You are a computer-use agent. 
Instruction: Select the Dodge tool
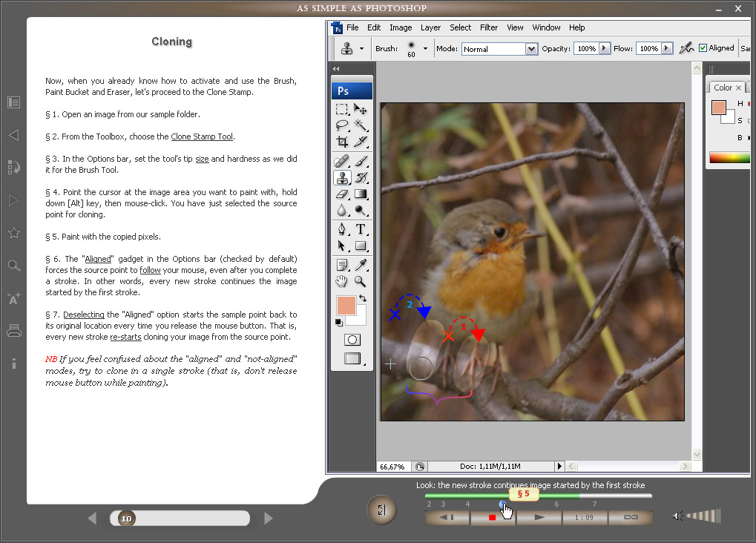point(360,210)
